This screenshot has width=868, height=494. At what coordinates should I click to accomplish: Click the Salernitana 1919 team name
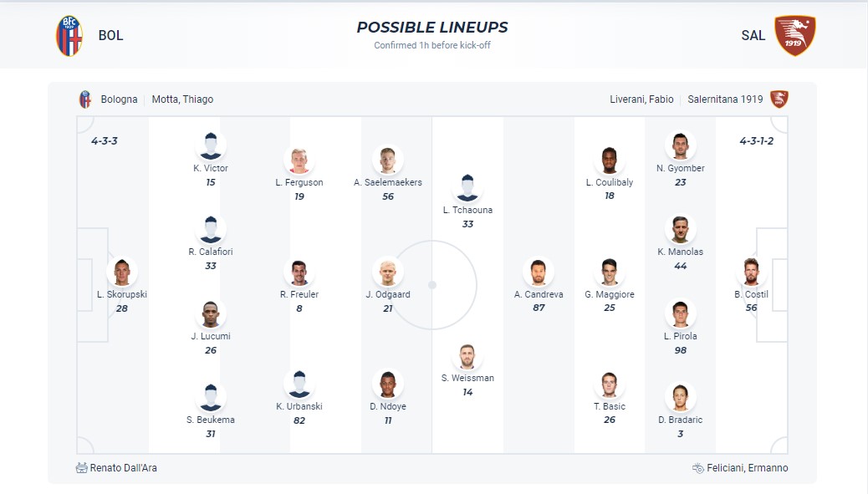tap(725, 99)
